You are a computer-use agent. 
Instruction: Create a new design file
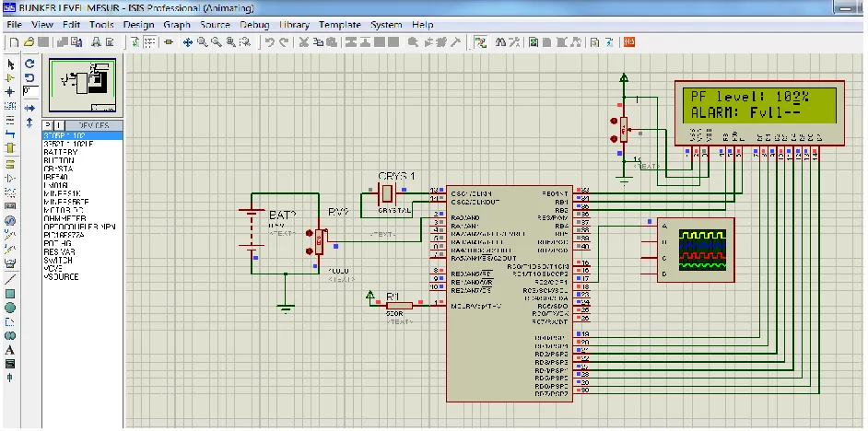click(15, 42)
